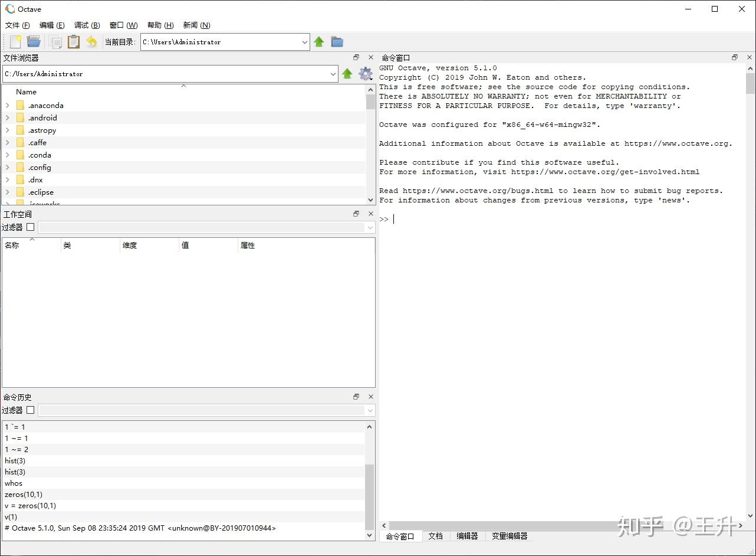Enable the workspace filter checkbox
This screenshot has height=556, width=756.
pyautogui.click(x=31, y=227)
